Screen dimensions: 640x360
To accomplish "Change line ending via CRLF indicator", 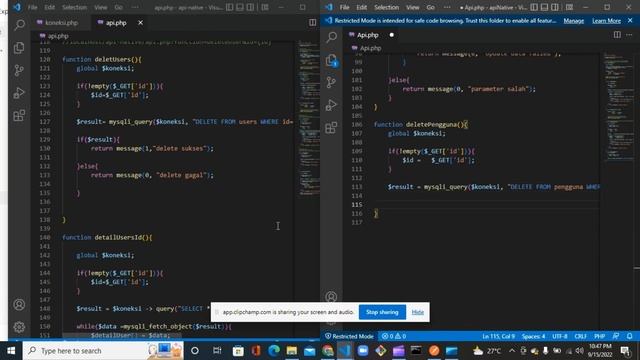I will click(x=580, y=336).
